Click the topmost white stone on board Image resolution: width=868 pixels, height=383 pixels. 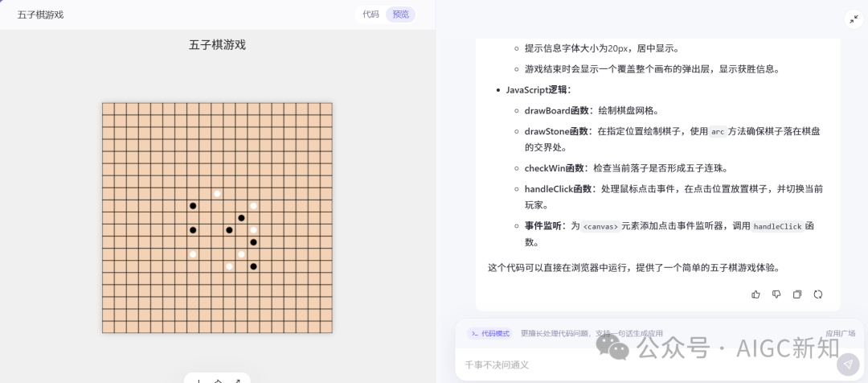(x=217, y=193)
